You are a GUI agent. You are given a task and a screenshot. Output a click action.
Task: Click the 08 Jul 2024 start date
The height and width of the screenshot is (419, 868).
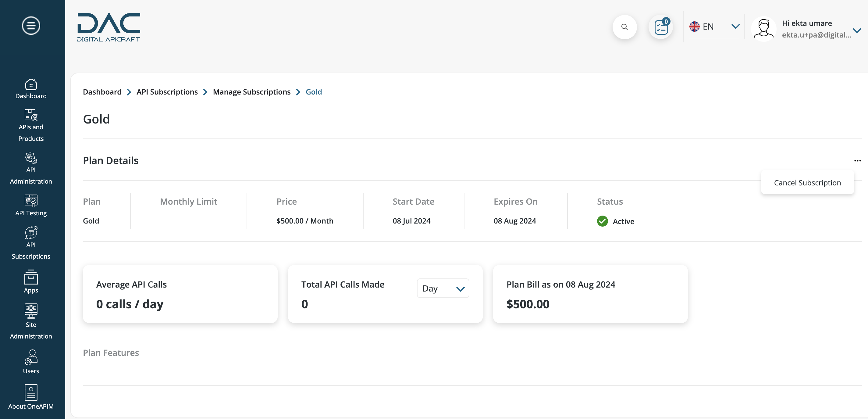[411, 221]
